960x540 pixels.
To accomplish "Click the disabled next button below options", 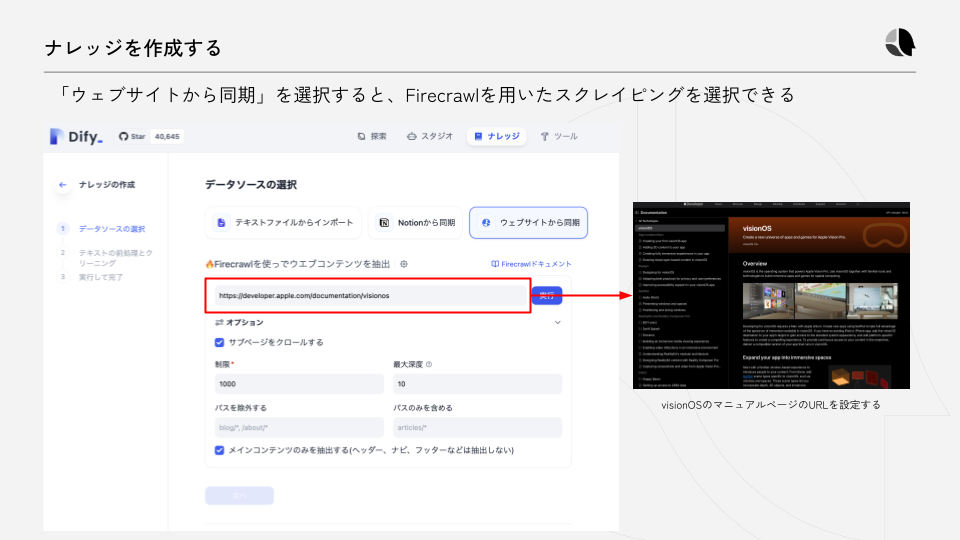I will 239,495.
